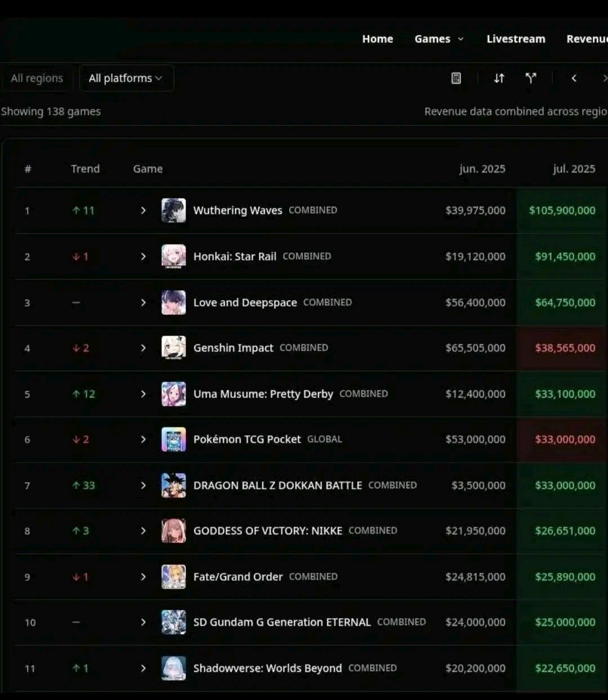
Task: Expand the Shadowverse: Worlds Beyond row
Action: pos(143,668)
